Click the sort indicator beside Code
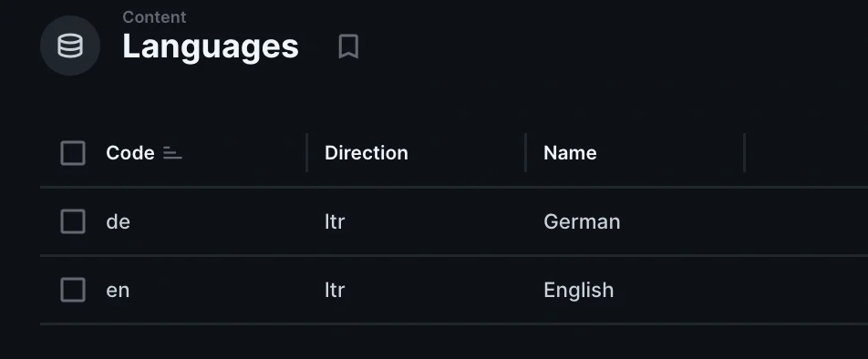 pyautogui.click(x=172, y=153)
